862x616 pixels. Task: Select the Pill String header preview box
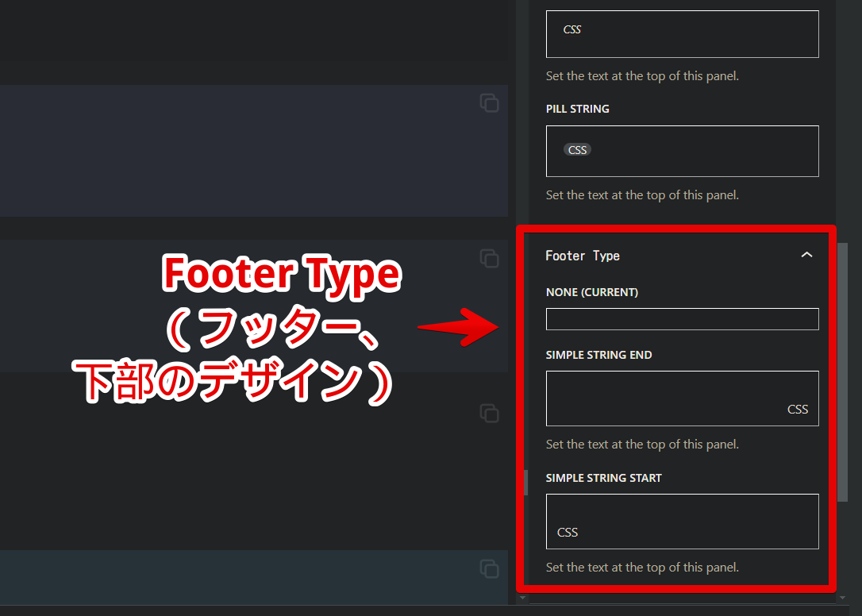coord(683,152)
